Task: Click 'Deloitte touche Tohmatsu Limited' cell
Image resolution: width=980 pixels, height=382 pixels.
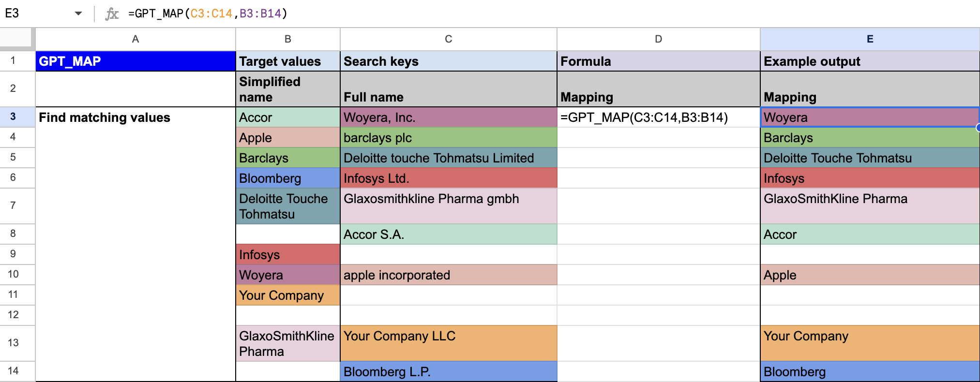Action: tap(449, 158)
